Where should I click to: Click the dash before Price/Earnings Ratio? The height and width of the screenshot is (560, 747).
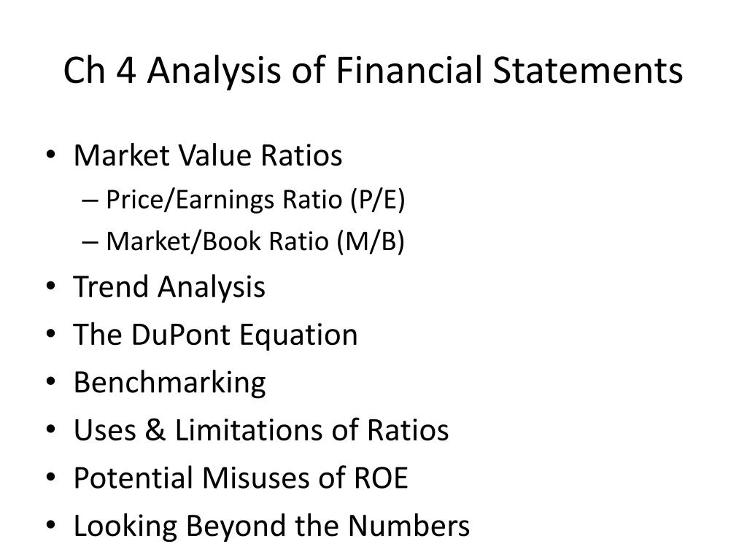[90, 201]
